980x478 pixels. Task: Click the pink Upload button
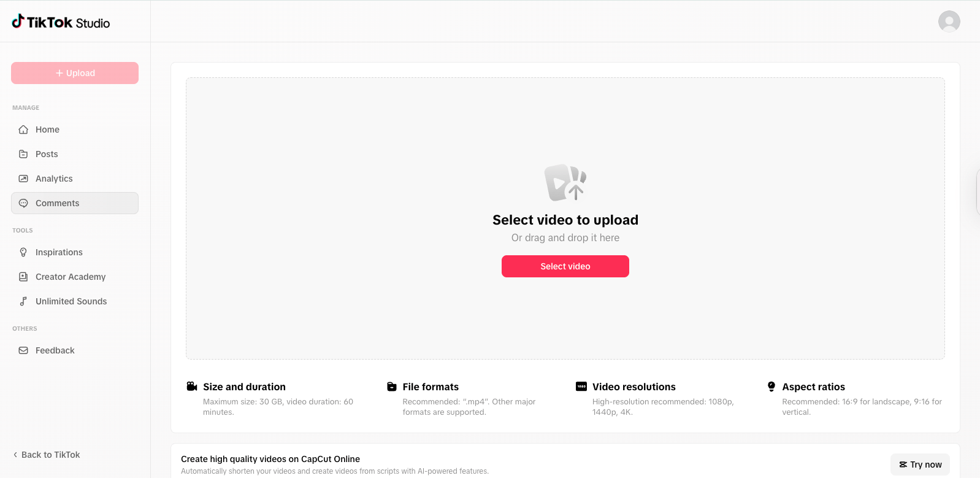[x=75, y=73]
